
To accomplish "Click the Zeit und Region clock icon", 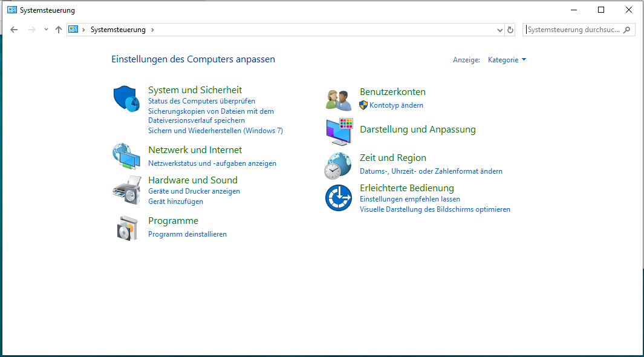I will point(338,165).
